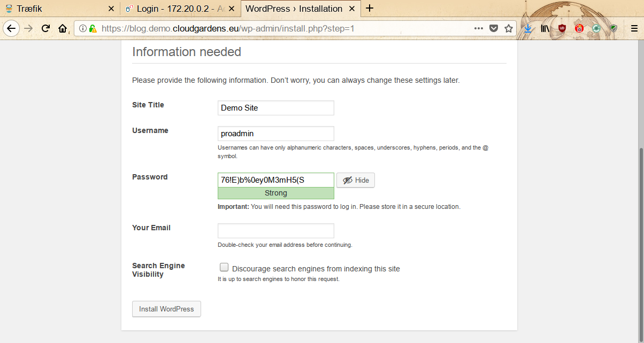Screen dimensions: 644x343
Task: Close the Træfik tab
Action: [111, 9]
